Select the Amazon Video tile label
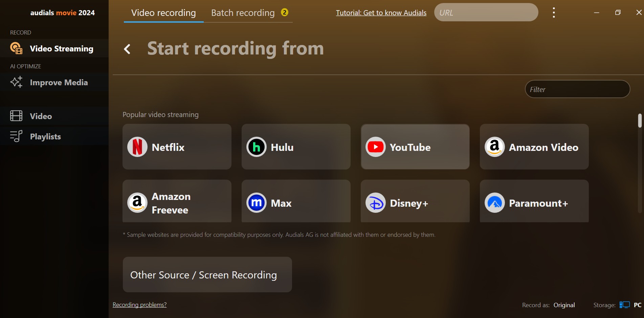This screenshot has width=644, height=318. click(x=544, y=147)
